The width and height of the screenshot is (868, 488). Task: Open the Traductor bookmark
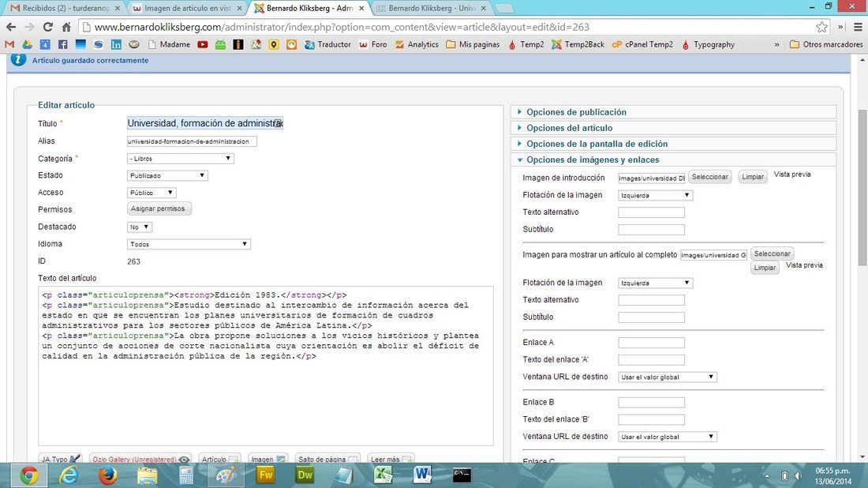tap(328, 44)
